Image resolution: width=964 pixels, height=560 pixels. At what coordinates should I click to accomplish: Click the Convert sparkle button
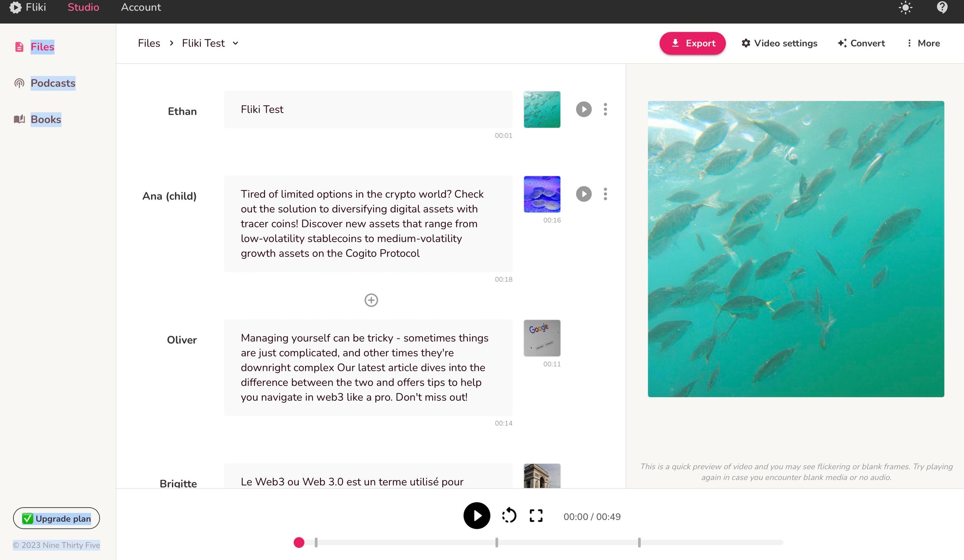[x=861, y=43]
